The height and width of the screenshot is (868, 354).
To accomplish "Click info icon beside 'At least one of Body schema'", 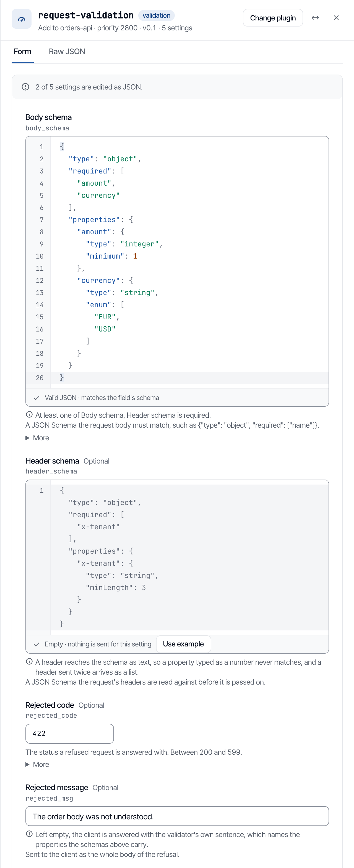I will [x=29, y=415].
